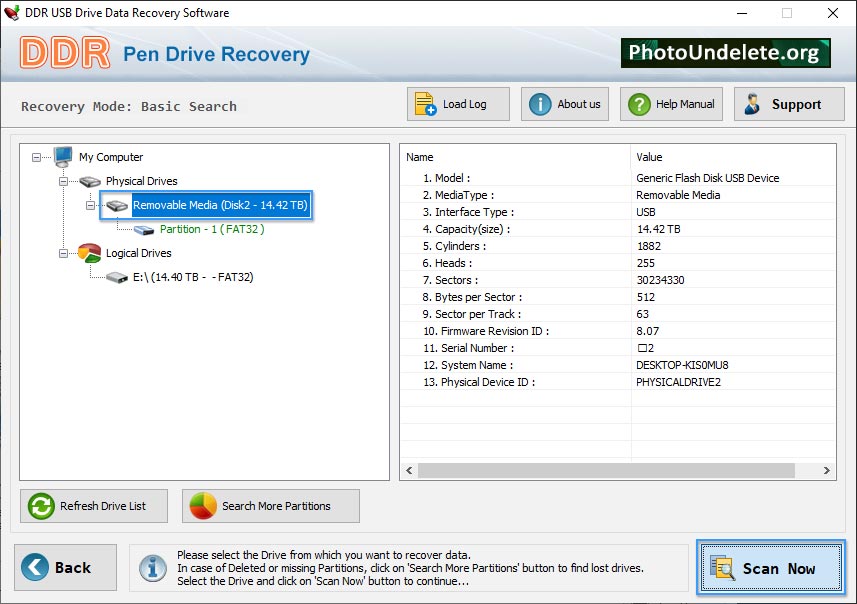Click the '11. Serial Number :' row

pos(618,348)
